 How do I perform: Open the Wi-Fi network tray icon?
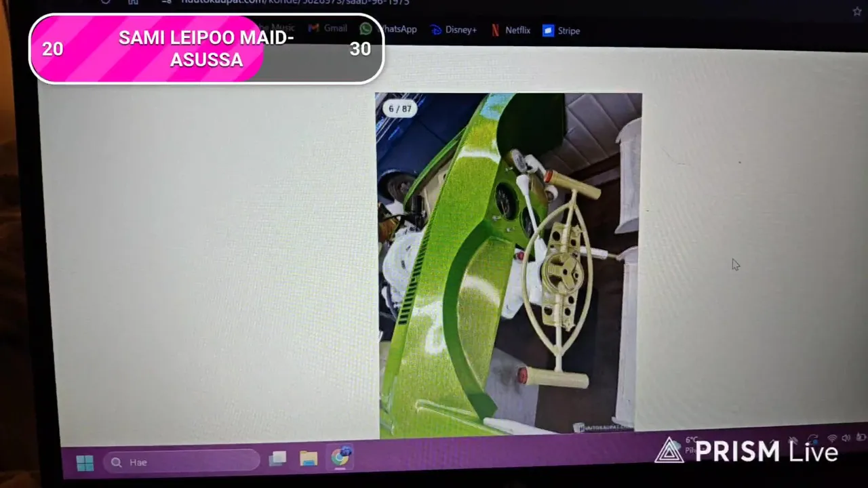[832, 439]
